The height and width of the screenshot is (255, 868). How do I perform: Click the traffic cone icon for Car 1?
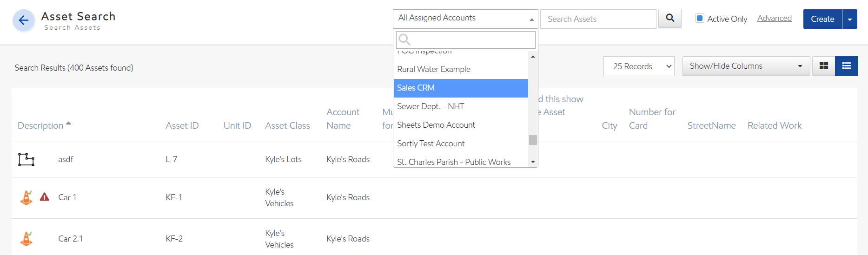pos(27,197)
